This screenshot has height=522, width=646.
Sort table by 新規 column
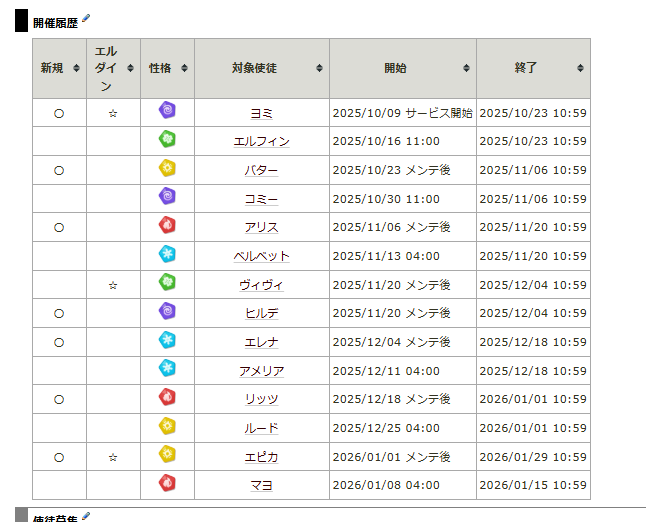pyautogui.click(x=58, y=68)
